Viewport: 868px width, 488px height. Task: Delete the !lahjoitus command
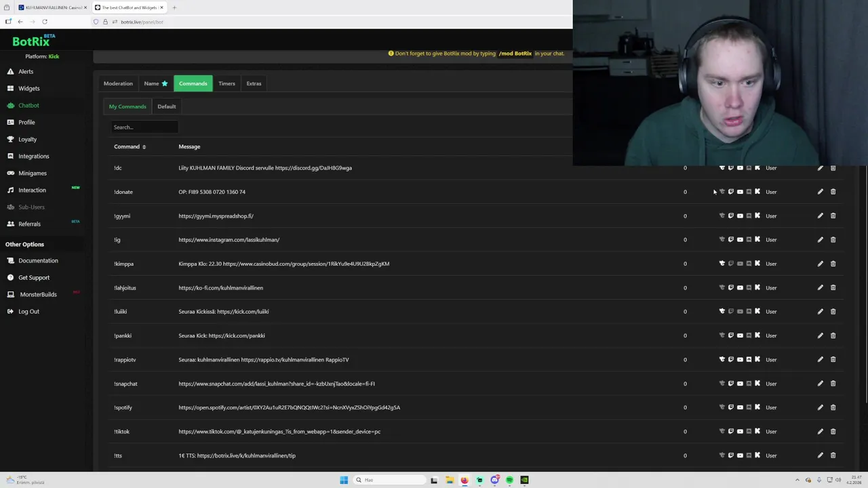(833, 287)
